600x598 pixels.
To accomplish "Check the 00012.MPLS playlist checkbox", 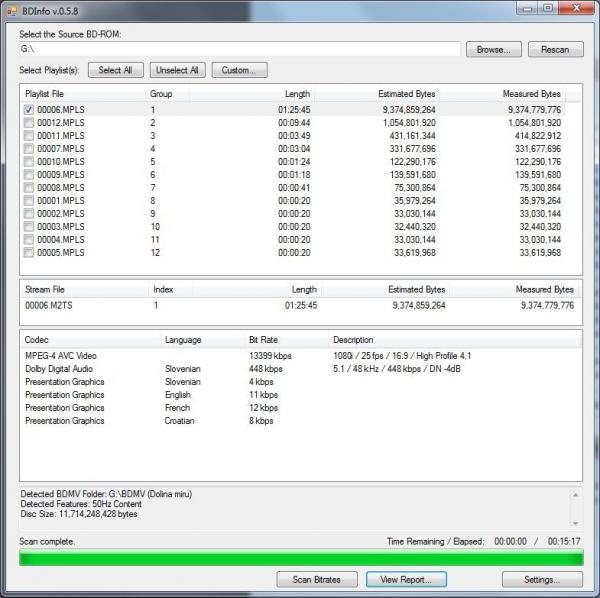I will [x=29, y=122].
